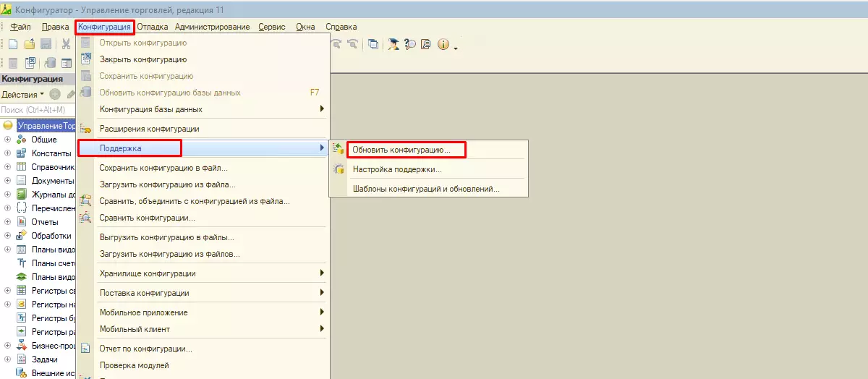Click the Задачи tree node icon
Viewport: 868px width, 379px height.
[x=22, y=359]
